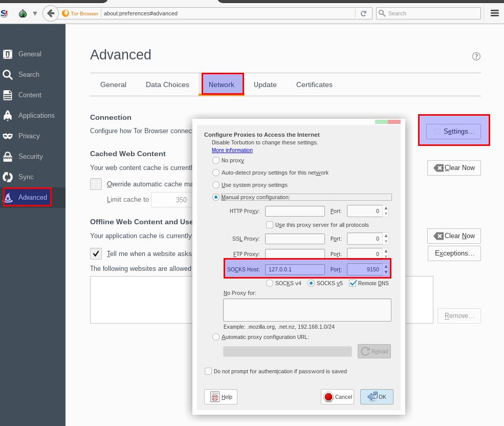Click the SOCKS Host field showing 127.0.0.1

click(x=295, y=270)
